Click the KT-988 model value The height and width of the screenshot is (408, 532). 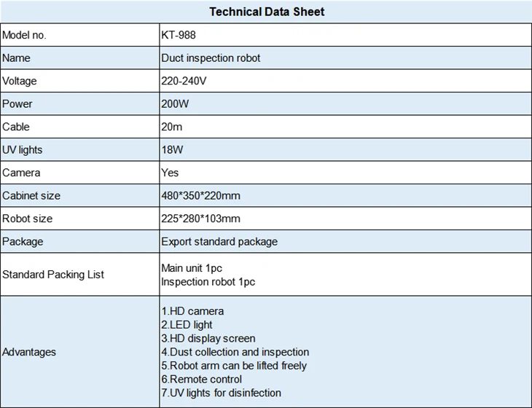coord(179,35)
